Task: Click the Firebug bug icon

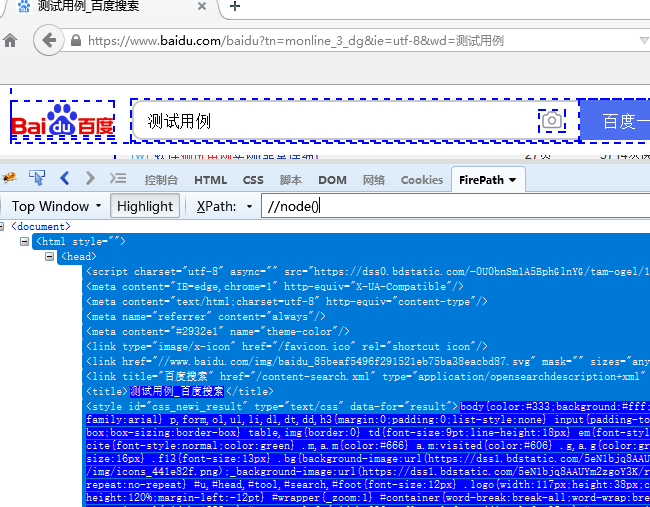Action: (10, 179)
